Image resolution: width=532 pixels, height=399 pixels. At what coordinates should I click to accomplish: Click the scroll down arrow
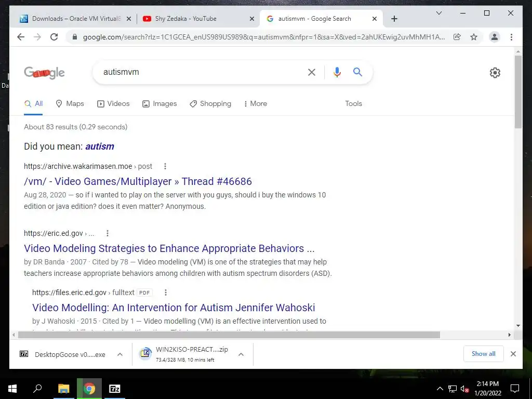[x=518, y=326]
